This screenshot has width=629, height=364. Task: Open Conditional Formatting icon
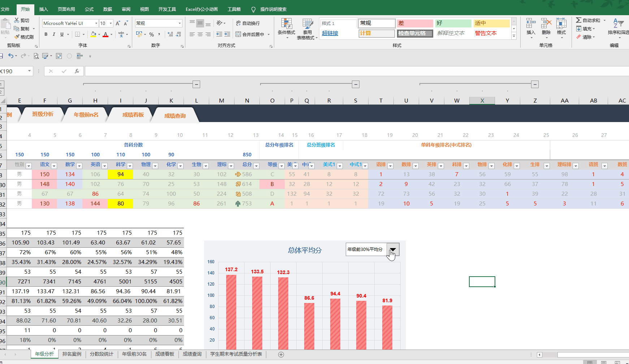pyautogui.click(x=287, y=29)
